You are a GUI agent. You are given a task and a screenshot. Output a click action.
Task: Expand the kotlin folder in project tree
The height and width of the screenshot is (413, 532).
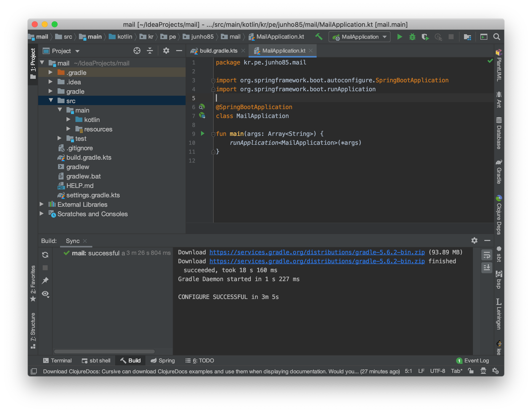68,120
